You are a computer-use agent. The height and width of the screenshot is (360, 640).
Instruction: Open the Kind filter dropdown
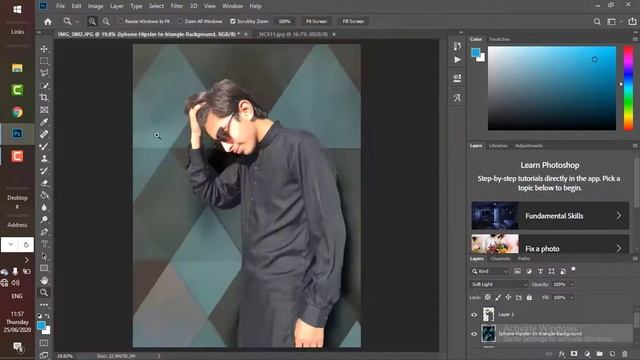[489, 271]
